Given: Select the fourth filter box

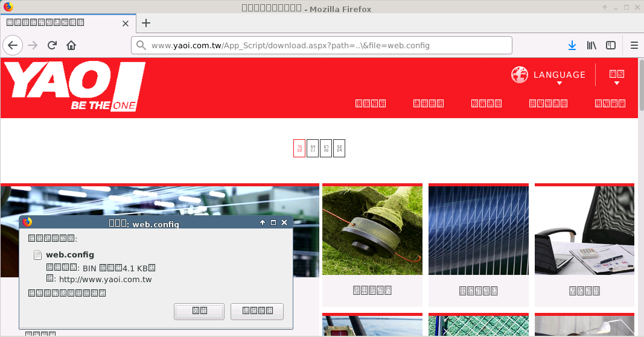Looking at the screenshot, I should point(339,148).
